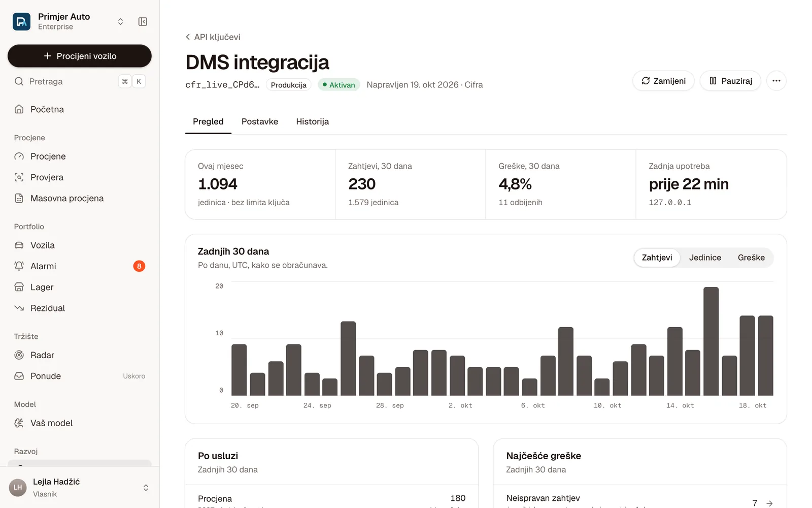Open Početna via its home icon
The height and width of the screenshot is (508, 812).
19,109
